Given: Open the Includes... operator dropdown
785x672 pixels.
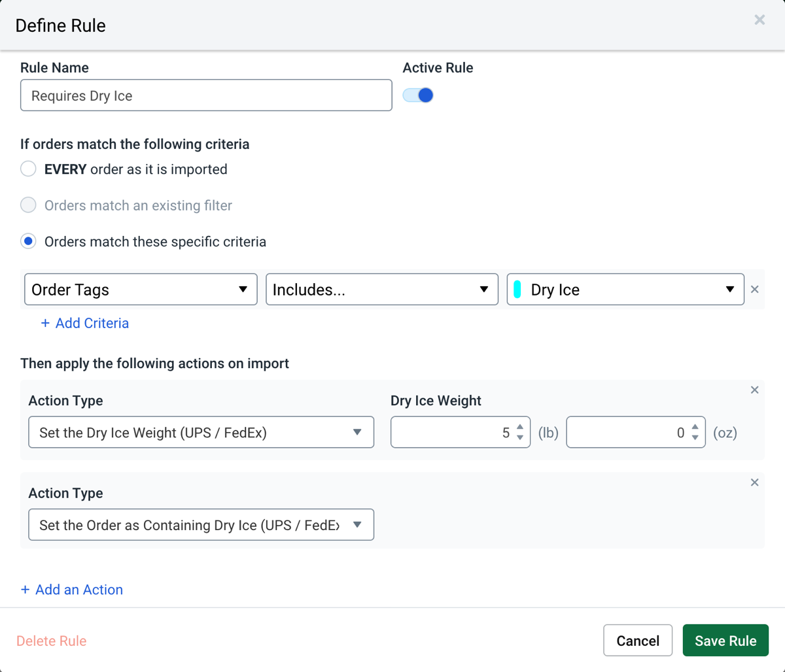Looking at the screenshot, I should pyautogui.click(x=381, y=290).
